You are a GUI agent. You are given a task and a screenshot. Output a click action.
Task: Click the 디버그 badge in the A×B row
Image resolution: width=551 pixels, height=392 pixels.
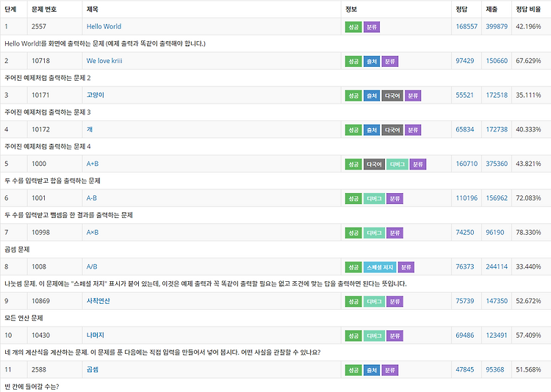pos(374,233)
